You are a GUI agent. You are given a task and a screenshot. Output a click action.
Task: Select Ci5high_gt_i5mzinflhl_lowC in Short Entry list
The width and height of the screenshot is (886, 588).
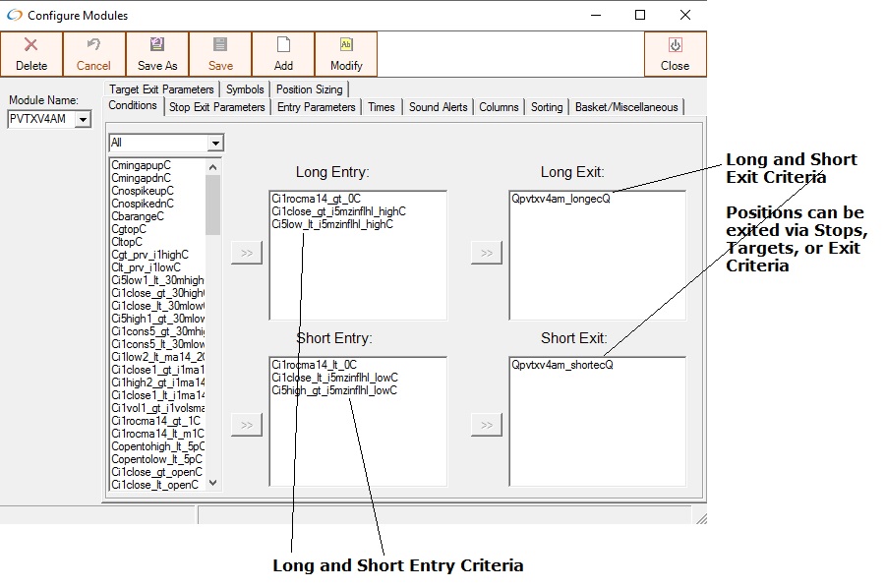(334, 390)
